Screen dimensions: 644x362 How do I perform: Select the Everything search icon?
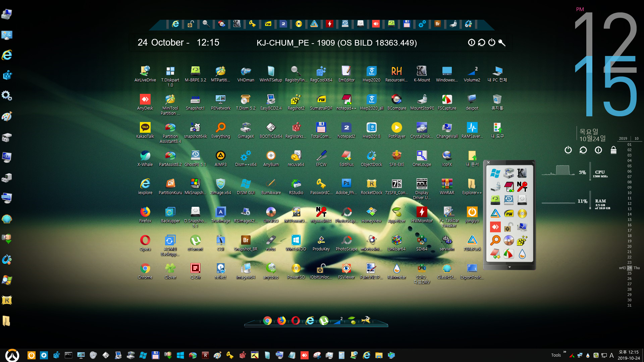220,130
